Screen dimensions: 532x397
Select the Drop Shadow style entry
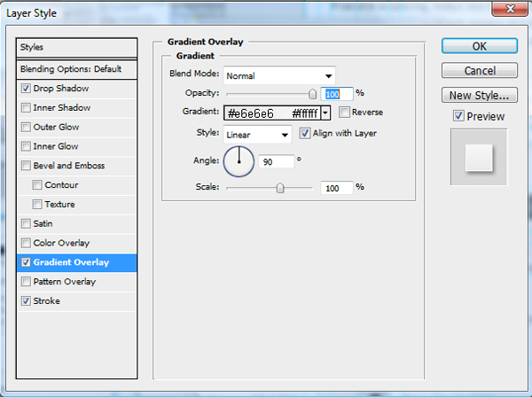[60, 89]
